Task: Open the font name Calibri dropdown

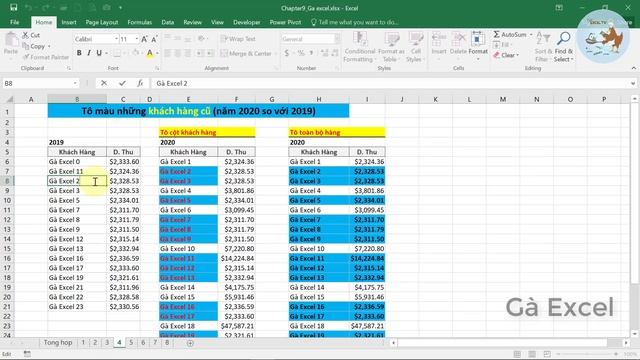Action: tap(116, 39)
